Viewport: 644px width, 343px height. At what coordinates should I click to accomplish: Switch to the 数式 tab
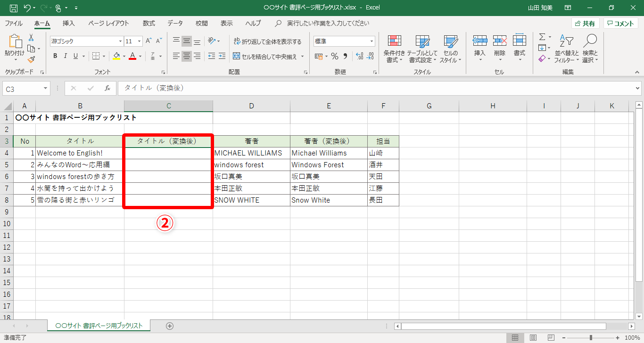[149, 23]
